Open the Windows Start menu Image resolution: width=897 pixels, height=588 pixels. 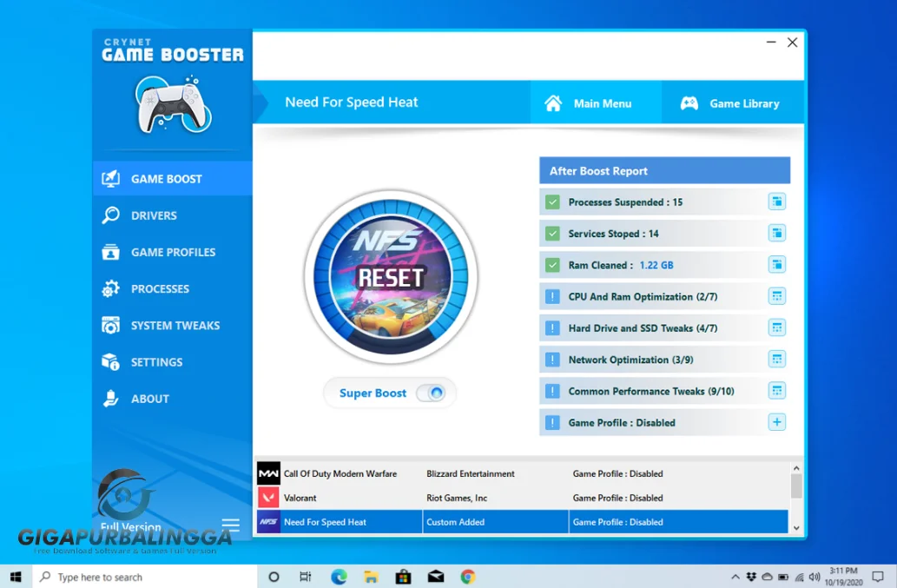point(16,577)
